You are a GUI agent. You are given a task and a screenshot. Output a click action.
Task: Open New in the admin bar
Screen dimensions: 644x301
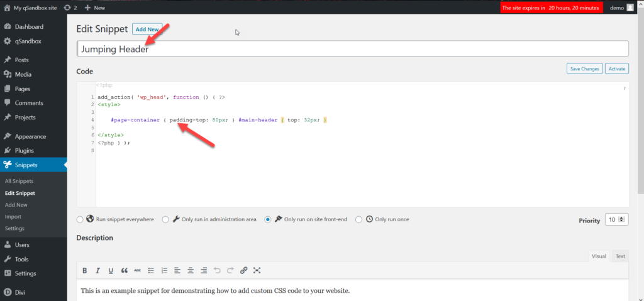tap(99, 8)
